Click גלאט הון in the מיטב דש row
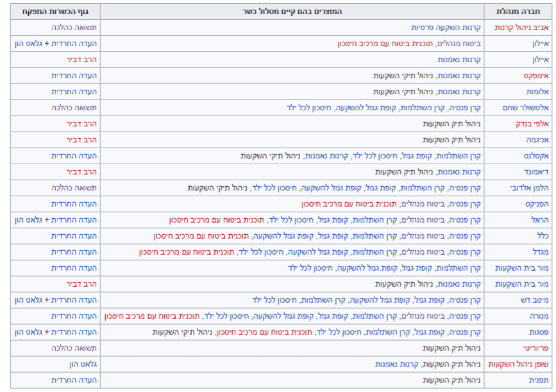This screenshot has width=556, height=392. 28,300
